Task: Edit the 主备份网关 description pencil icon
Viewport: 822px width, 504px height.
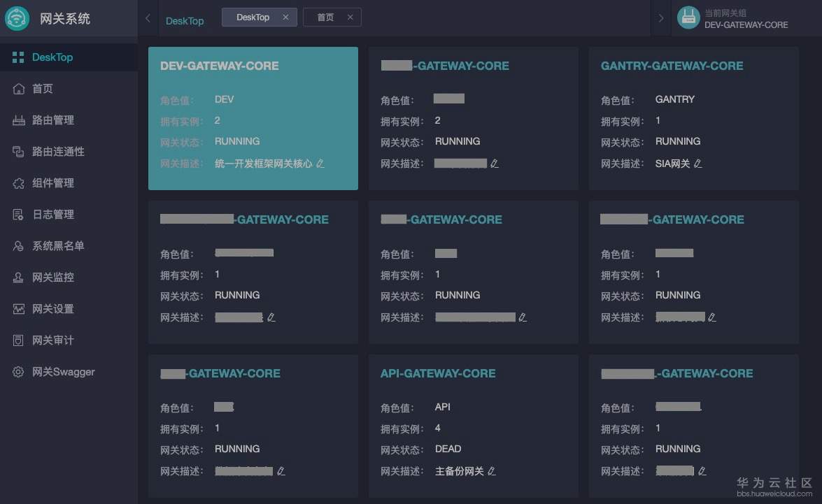Action: point(491,471)
